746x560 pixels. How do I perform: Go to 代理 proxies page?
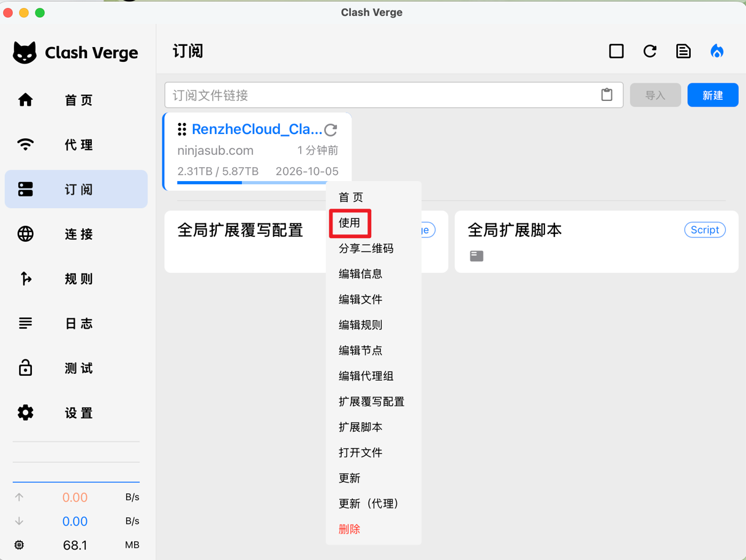click(x=76, y=144)
